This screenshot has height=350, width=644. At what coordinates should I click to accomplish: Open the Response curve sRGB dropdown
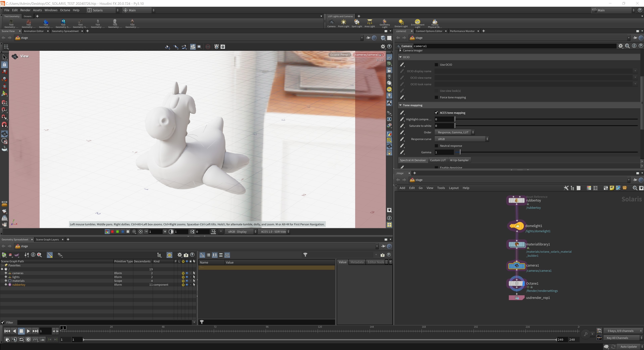(x=462, y=139)
